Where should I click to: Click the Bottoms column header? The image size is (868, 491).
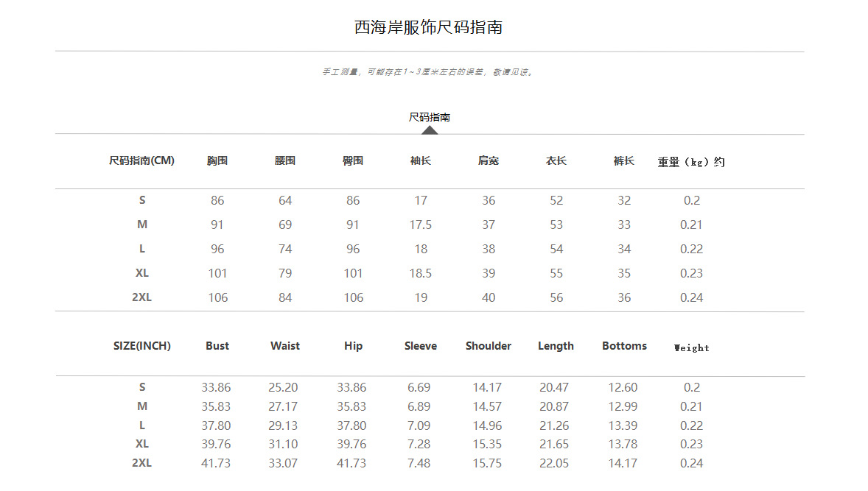[624, 346]
